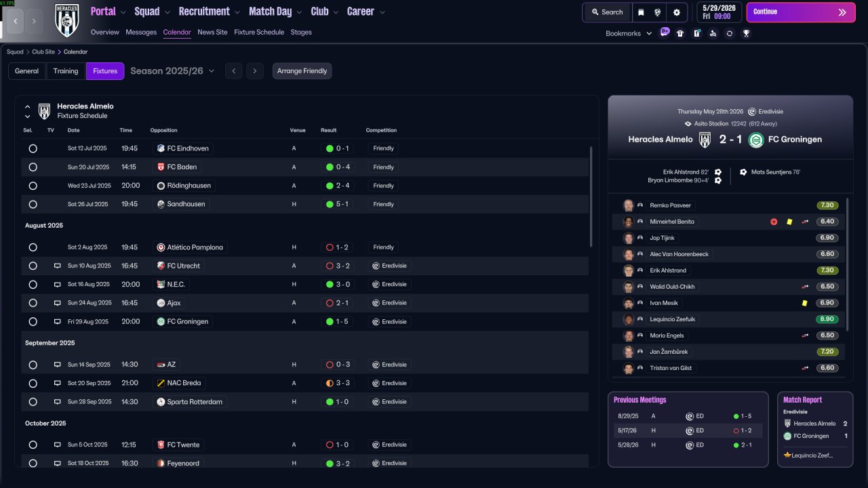Select the FC Twente fixture radio button

point(33,445)
